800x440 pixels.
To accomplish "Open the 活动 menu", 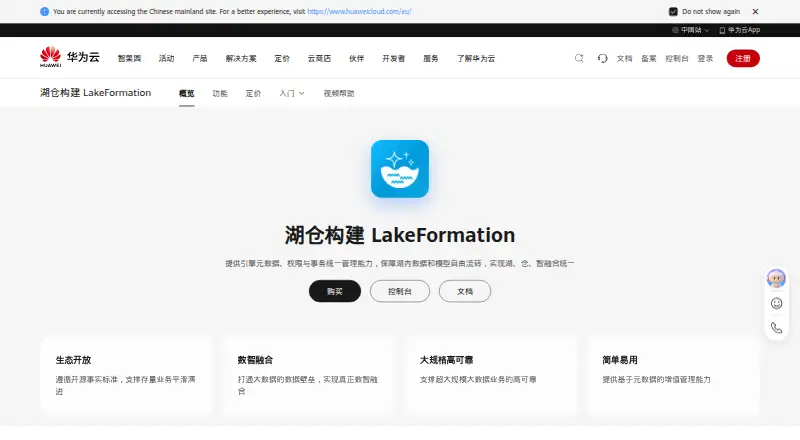I will coord(166,58).
